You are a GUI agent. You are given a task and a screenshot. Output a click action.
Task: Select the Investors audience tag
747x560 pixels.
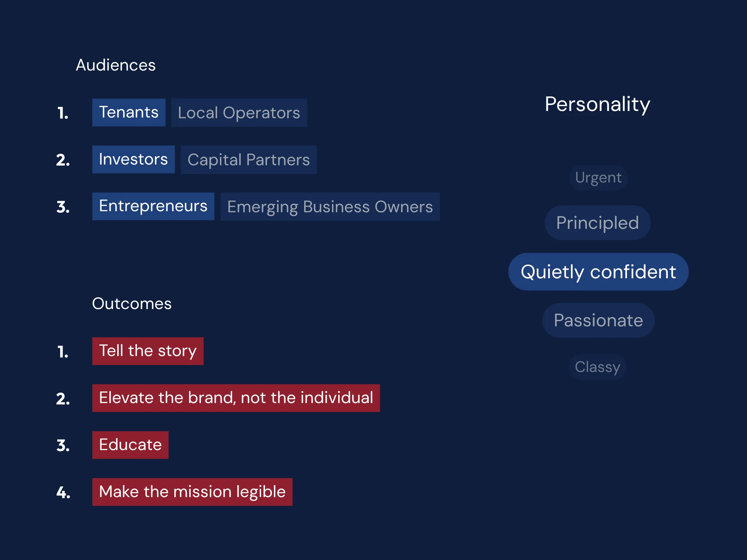pos(133,159)
